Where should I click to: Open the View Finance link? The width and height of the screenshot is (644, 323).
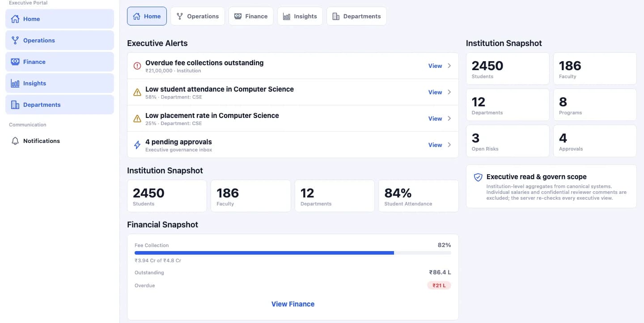(293, 304)
